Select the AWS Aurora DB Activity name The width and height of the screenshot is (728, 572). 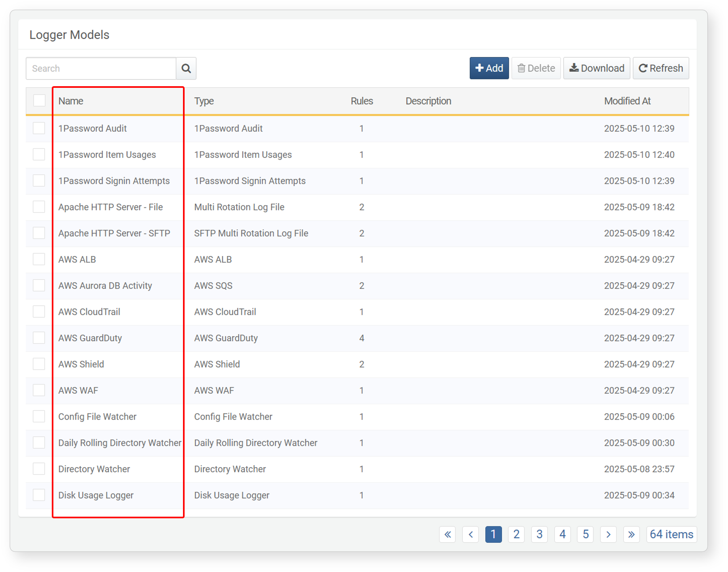point(105,285)
